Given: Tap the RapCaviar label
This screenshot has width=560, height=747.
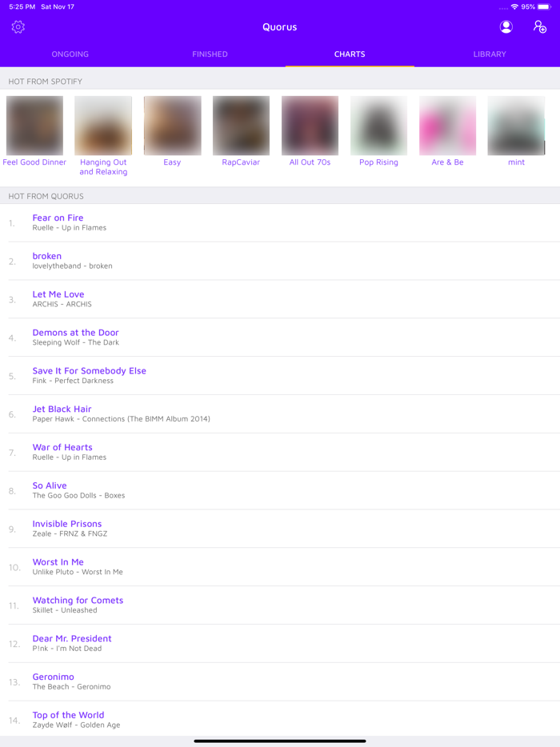Looking at the screenshot, I should [241, 162].
